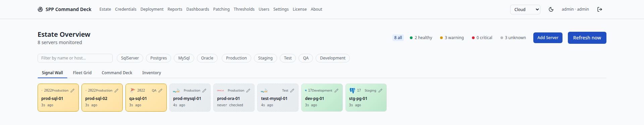Toggle the Staging filter chip
This screenshot has width=644, height=125.
click(x=265, y=58)
